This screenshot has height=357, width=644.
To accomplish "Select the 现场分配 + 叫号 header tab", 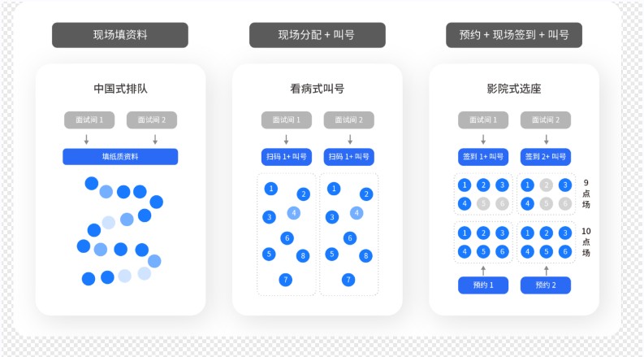I will pos(317,35).
